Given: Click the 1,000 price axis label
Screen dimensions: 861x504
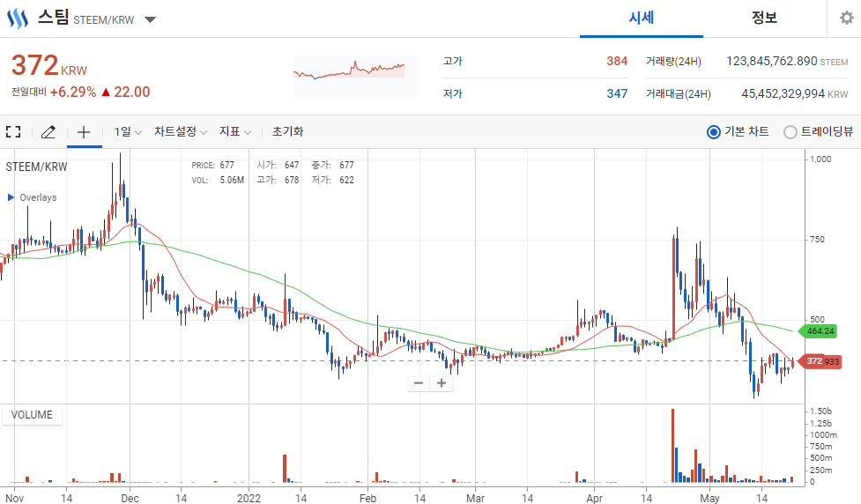Looking at the screenshot, I should click(x=820, y=159).
